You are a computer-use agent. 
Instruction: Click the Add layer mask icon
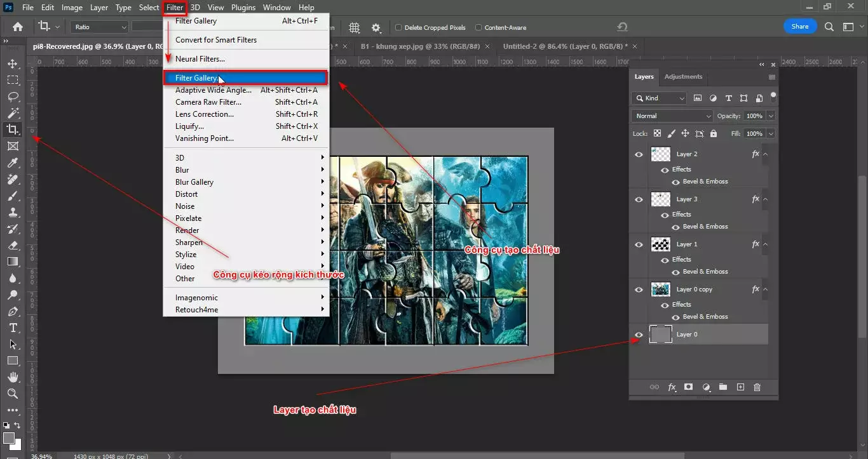pyautogui.click(x=688, y=387)
